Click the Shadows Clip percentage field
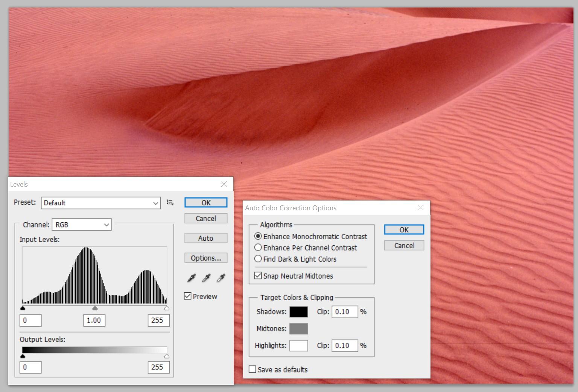Viewport: 578px width, 392px height. pos(344,312)
